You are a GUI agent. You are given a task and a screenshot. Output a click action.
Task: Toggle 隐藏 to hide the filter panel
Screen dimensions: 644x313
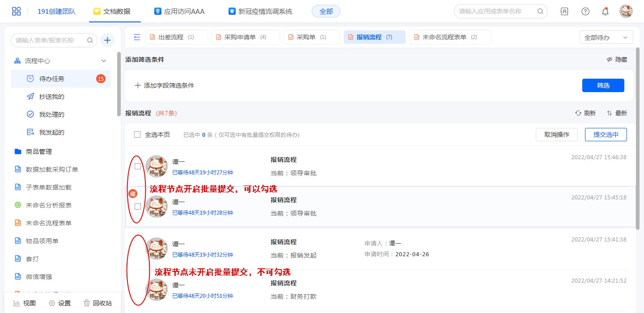pyautogui.click(x=617, y=59)
